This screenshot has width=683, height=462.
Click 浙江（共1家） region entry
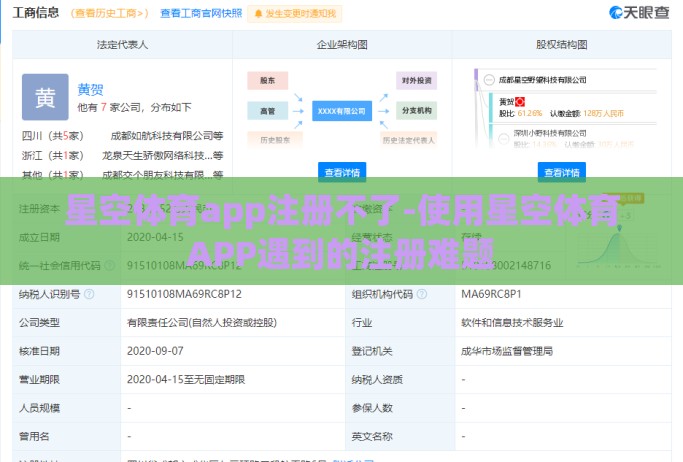point(53,155)
